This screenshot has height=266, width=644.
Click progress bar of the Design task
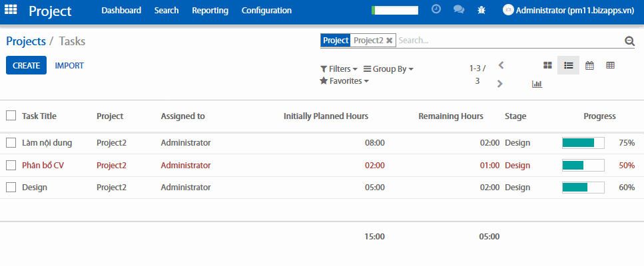583,188
